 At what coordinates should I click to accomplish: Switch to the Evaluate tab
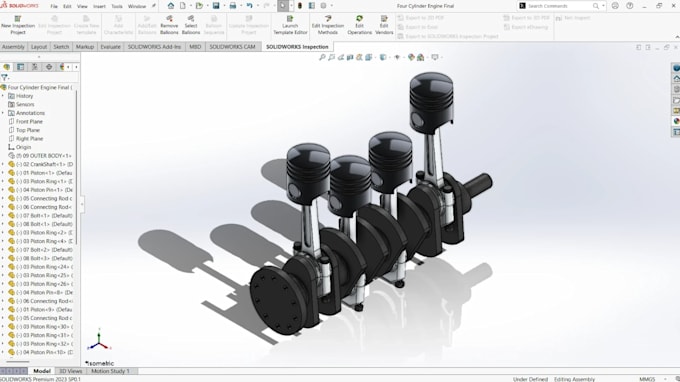click(111, 46)
